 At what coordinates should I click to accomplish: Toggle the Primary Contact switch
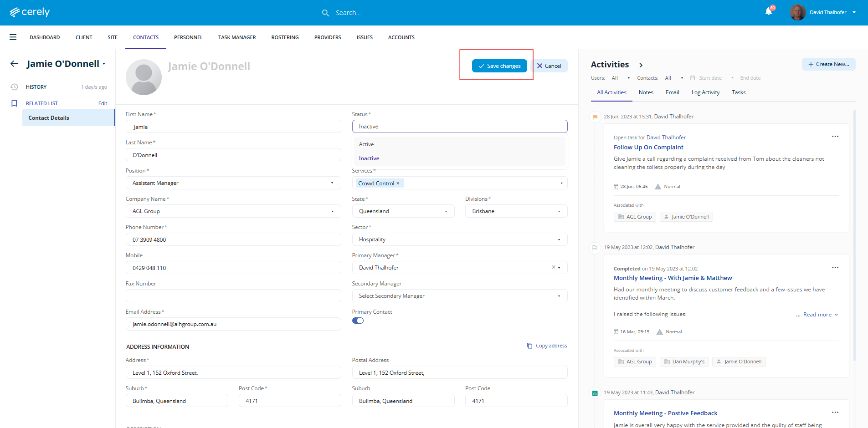pos(358,321)
